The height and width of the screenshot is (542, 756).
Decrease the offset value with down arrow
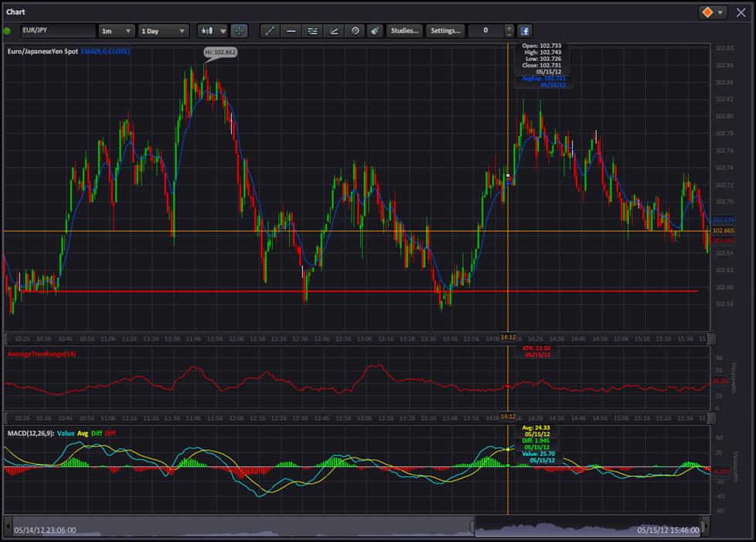pyautogui.click(x=509, y=34)
